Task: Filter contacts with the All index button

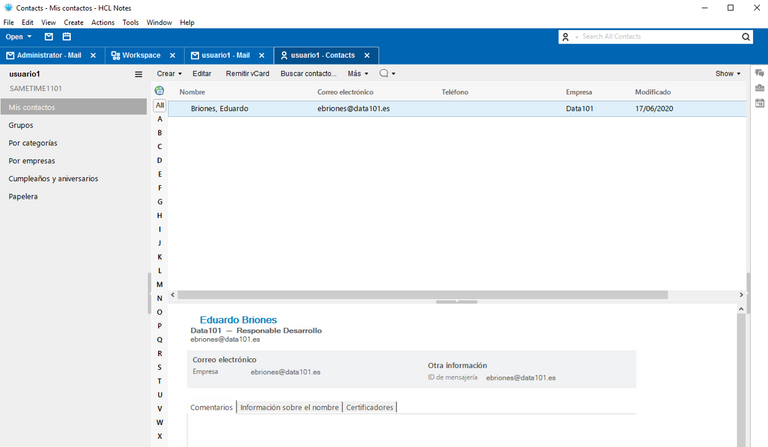Action: [160, 105]
